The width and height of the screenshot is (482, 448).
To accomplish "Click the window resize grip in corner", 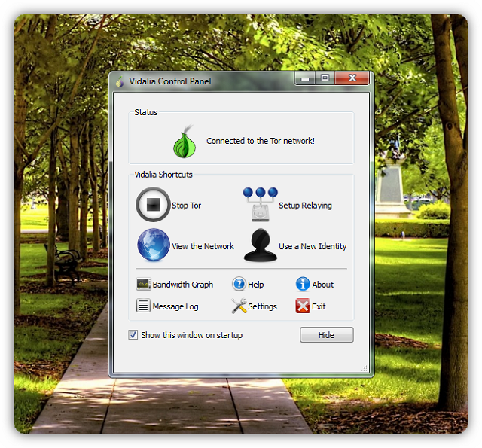I will (365, 370).
